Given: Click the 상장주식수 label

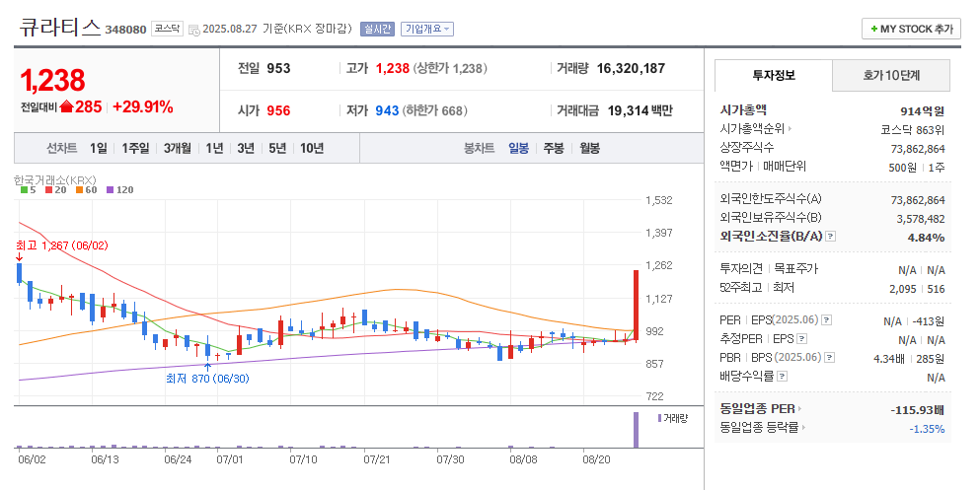Looking at the screenshot, I should tap(747, 147).
